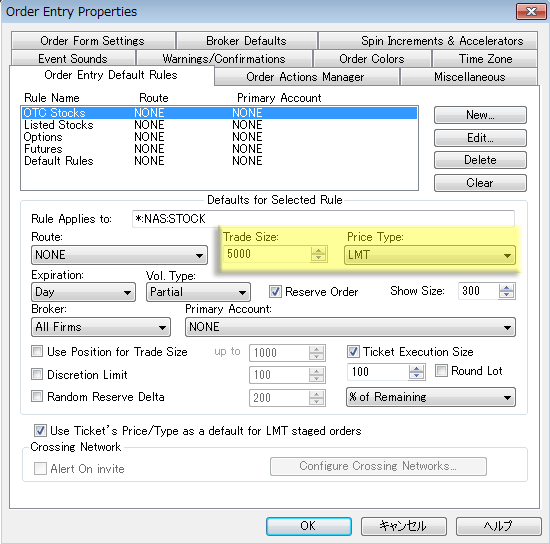This screenshot has height=544, width=550.
Task: Open the Price Type dropdown
Action: pos(430,255)
